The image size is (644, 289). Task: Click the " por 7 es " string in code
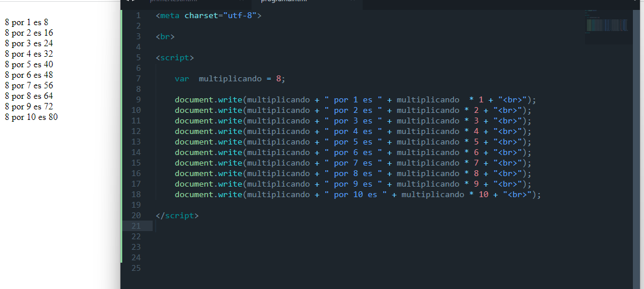tap(353, 163)
